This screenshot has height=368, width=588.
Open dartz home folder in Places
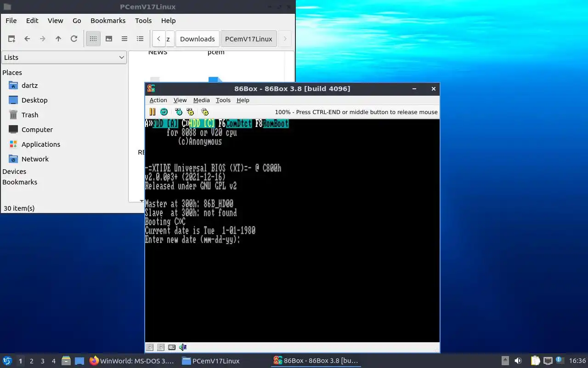29,86
